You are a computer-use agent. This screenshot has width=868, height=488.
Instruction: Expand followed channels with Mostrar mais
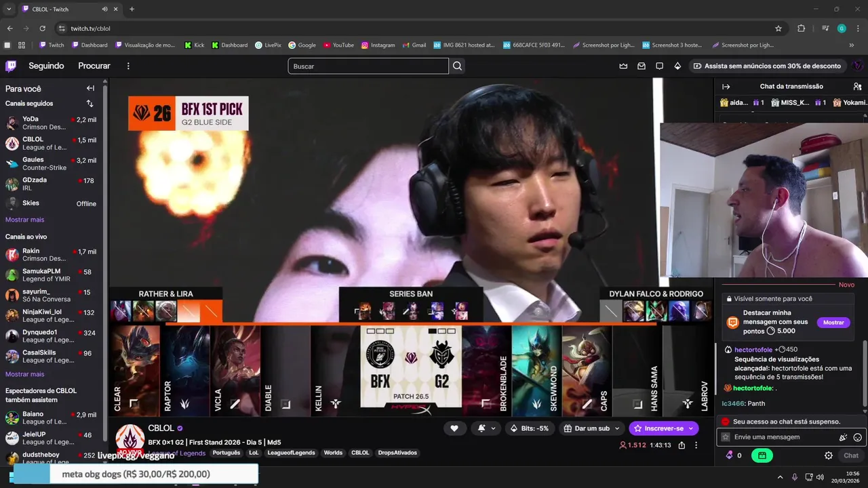point(24,220)
